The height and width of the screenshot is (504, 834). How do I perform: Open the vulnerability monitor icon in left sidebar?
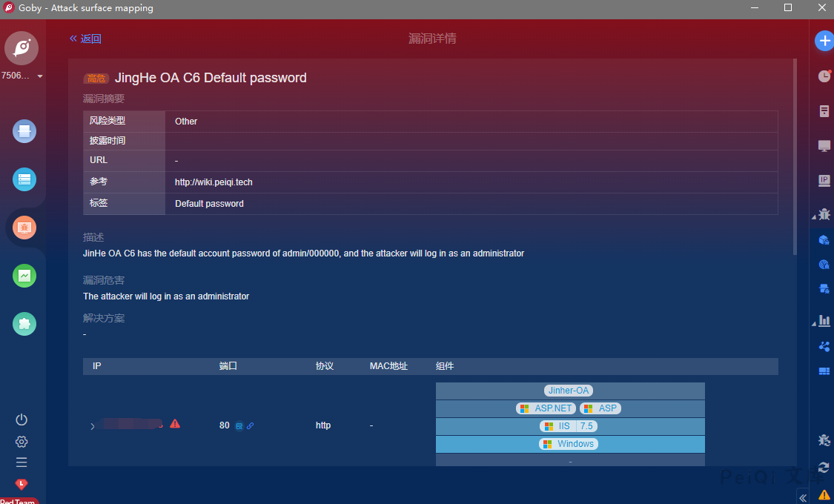pos(24,228)
